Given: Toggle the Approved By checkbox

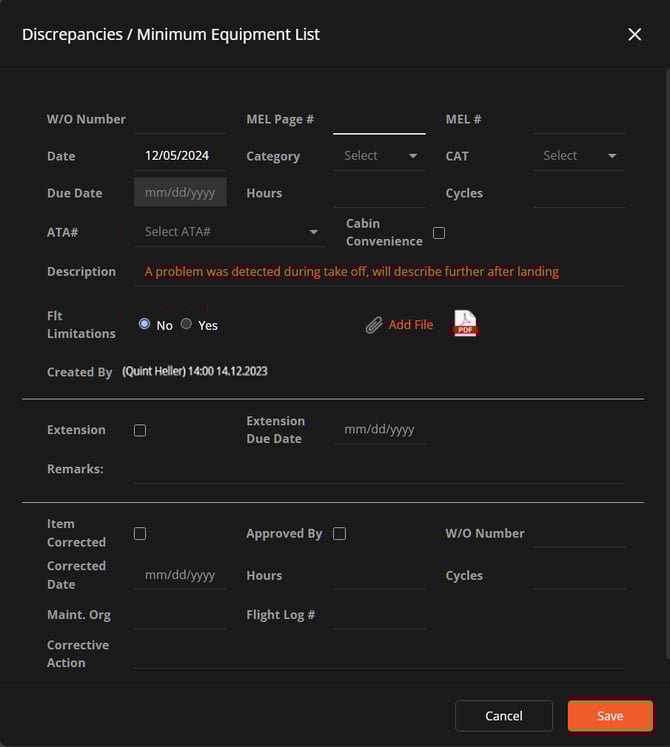Looking at the screenshot, I should tap(339, 534).
